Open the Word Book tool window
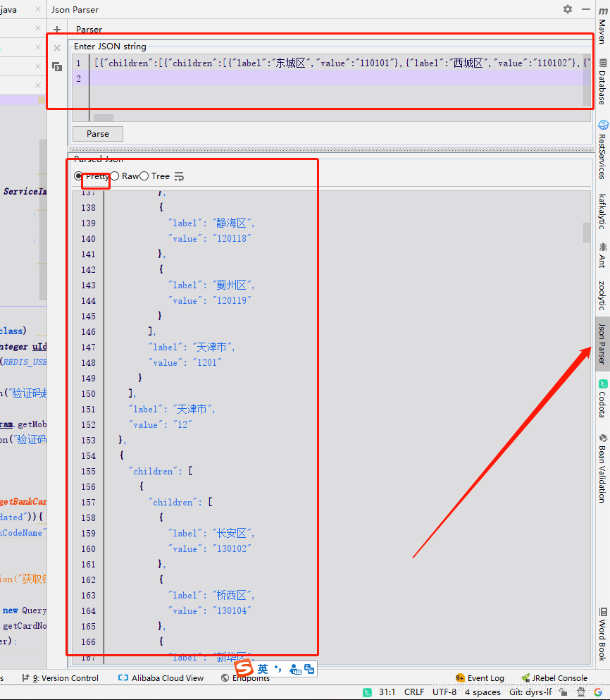610x700 pixels. pyautogui.click(x=603, y=634)
